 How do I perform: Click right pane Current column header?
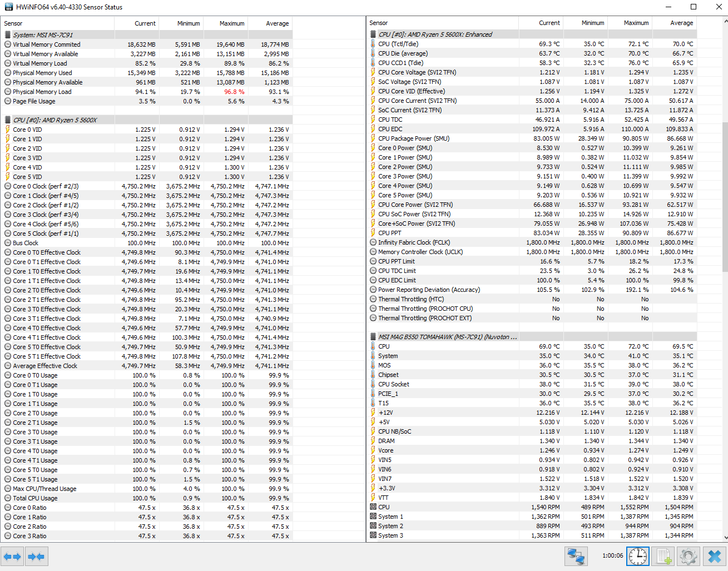pyautogui.click(x=541, y=23)
